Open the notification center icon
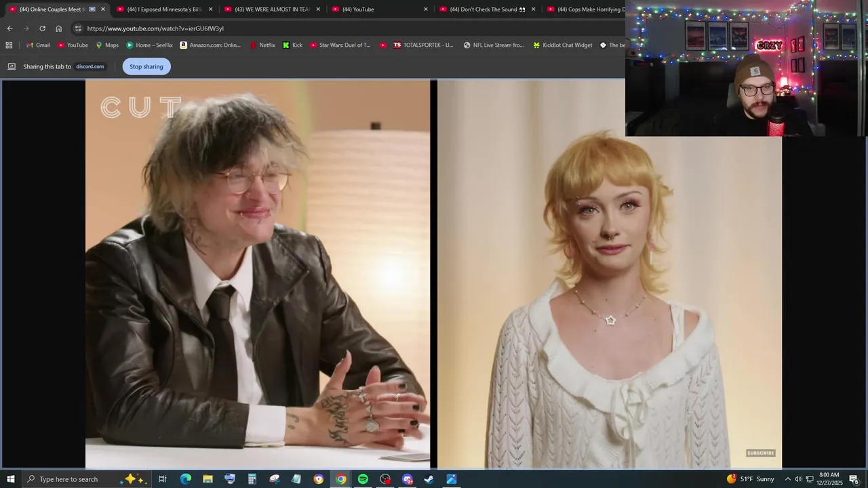This screenshot has height=488, width=868. [854, 479]
